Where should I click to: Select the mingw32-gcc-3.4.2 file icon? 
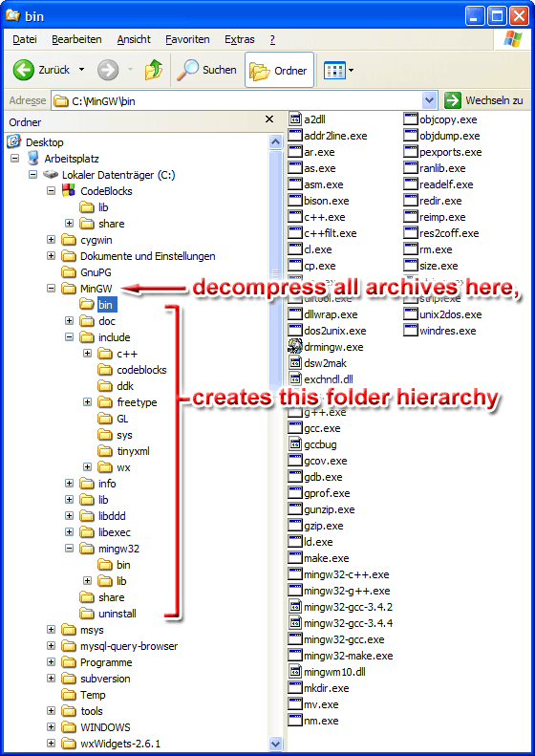pos(295,607)
